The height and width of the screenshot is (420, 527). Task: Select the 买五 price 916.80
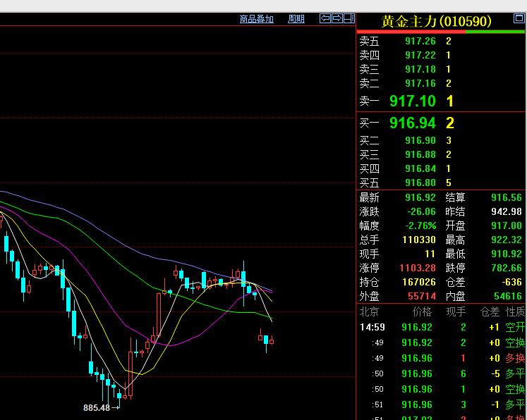coord(420,183)
